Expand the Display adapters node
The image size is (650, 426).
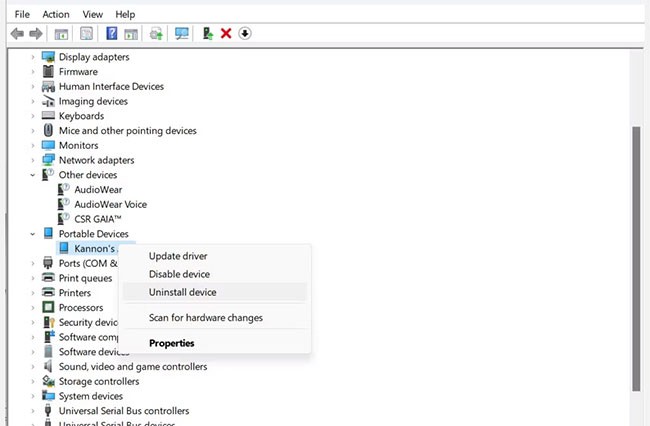(33, 57)
